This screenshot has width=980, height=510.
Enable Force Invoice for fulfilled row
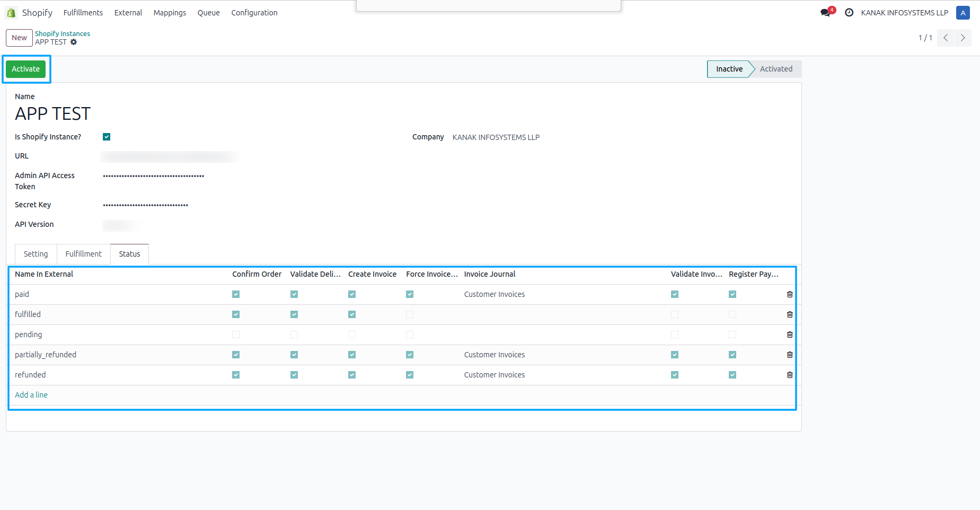(410, 314)
